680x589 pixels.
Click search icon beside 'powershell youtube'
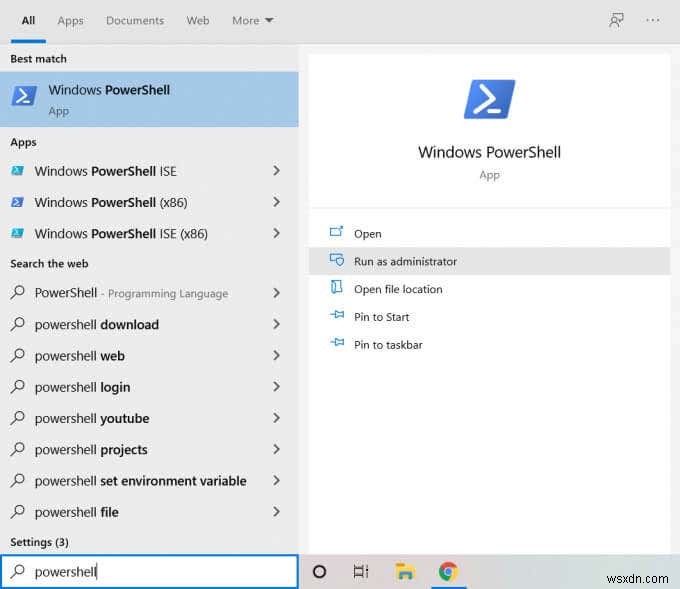pyautogui.click(x=17, y=418)
